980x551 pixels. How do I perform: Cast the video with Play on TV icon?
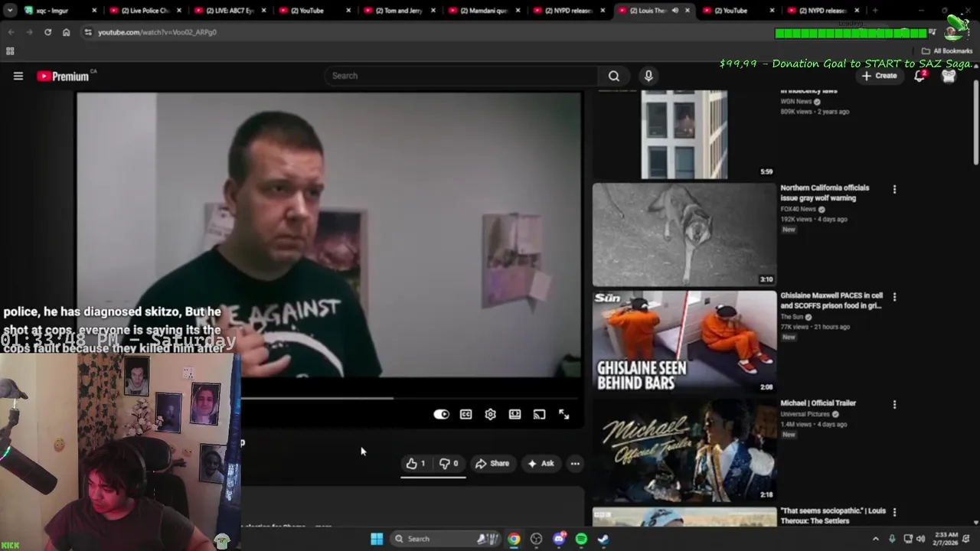pos(539,414)
